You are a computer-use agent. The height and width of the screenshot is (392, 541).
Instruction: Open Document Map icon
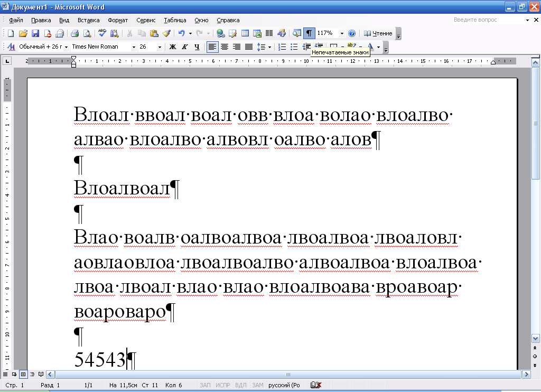click(x=297, y=33)
